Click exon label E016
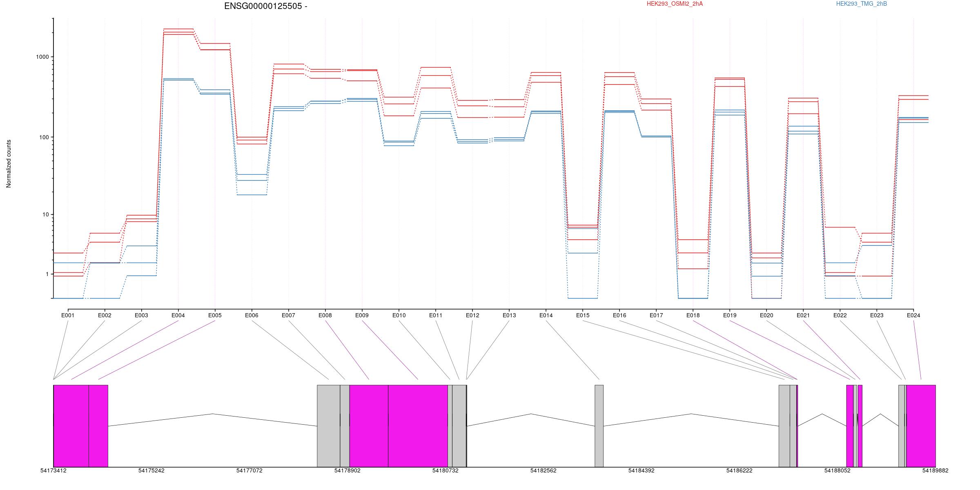Image resolution: width=980 pixels, height=490 pixels. [x=619, y=315]
